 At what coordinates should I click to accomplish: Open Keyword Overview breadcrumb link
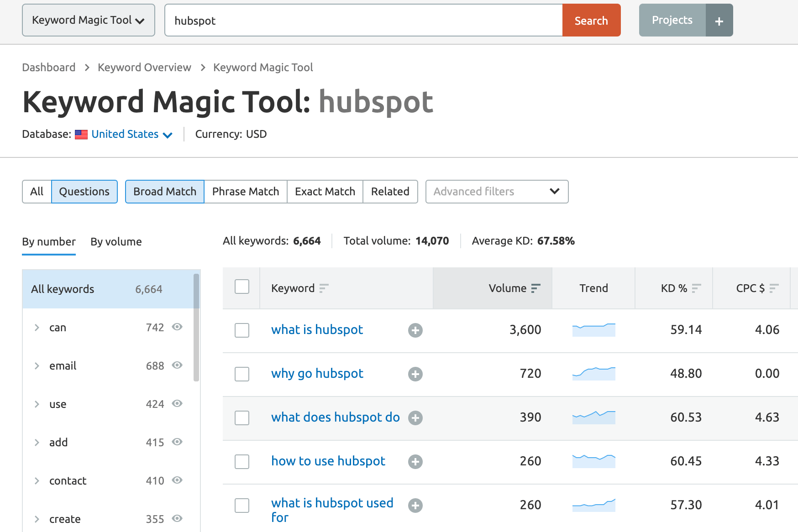click(x=144, y=68)
